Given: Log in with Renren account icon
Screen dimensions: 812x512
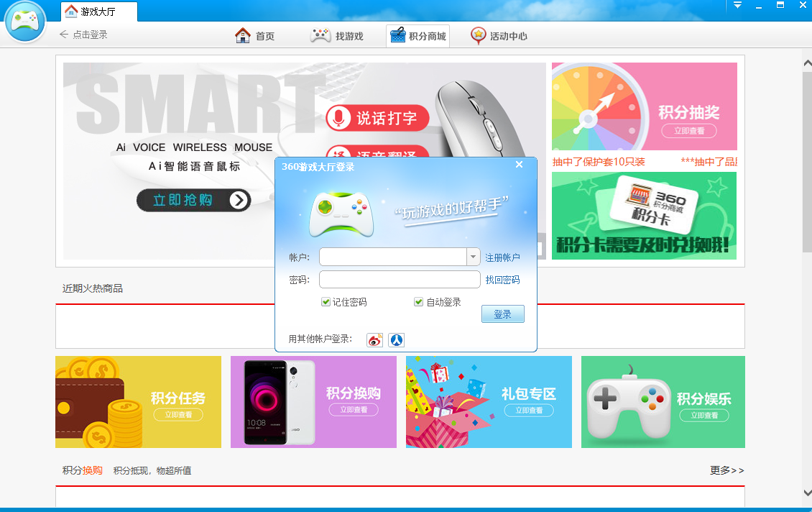Looking at the screenshot, I should click(x=396, y=340).
